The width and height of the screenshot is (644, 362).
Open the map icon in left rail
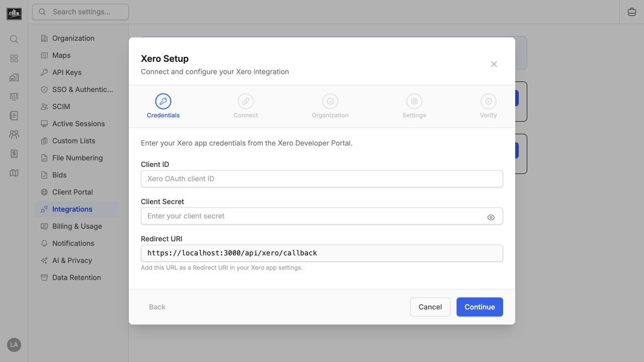(x=14, y=173)
